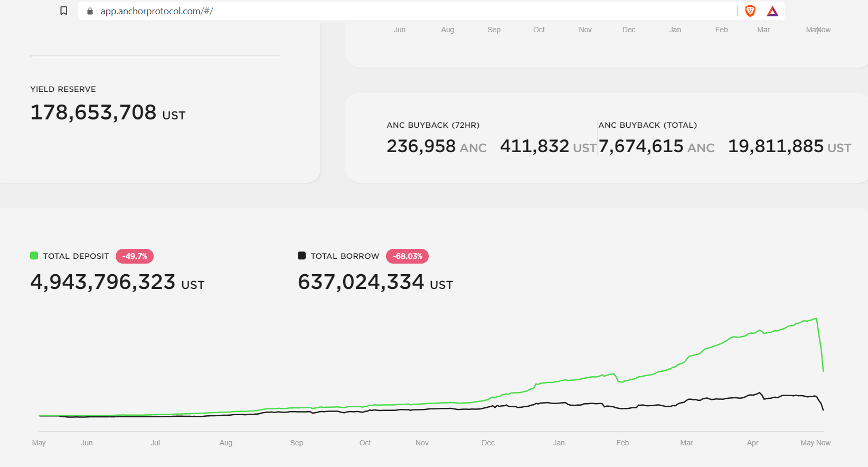Click the address bar URL text
868x467 pixels.
pyautogui.click(x=157, y=11)
